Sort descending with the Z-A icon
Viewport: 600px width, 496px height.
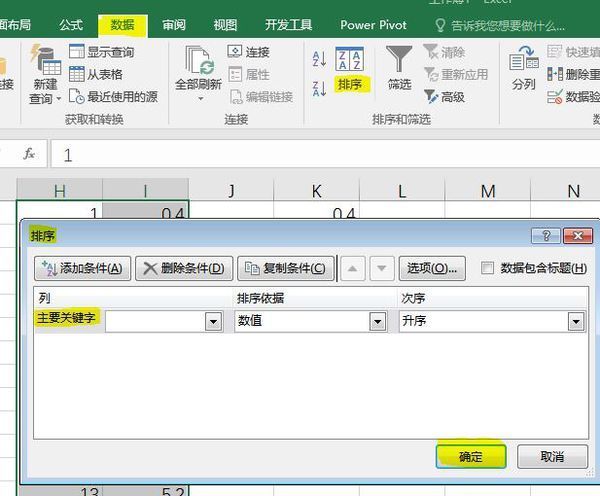[x=320, y=88]
